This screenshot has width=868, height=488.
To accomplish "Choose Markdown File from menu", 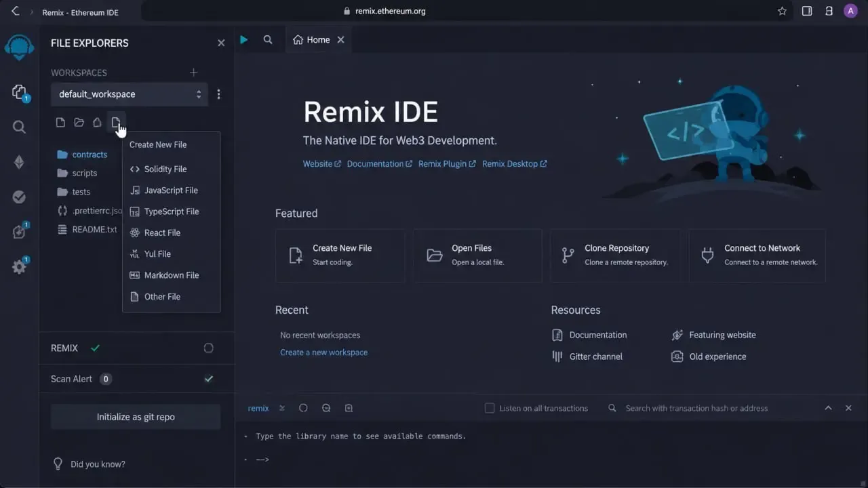I will (x=171, y=275).
